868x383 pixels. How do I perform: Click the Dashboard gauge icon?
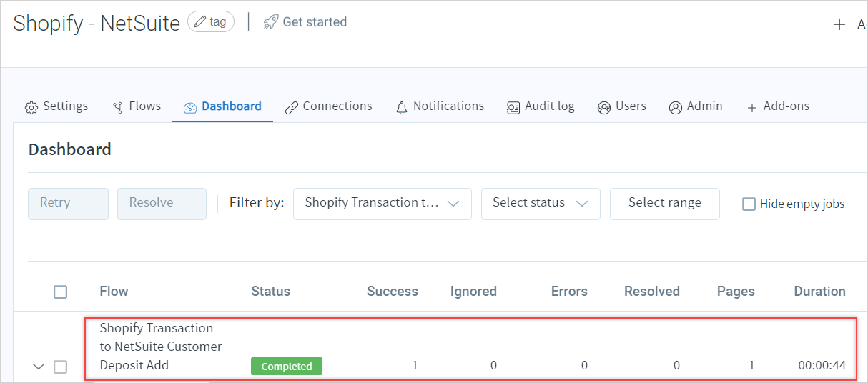[x=189, y=107]
